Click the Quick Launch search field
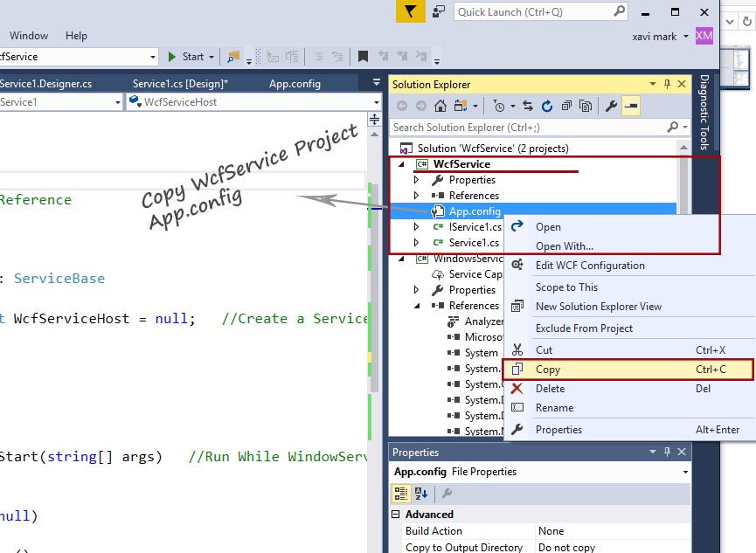This screenshot has width=756, height=553. (540, 11)
